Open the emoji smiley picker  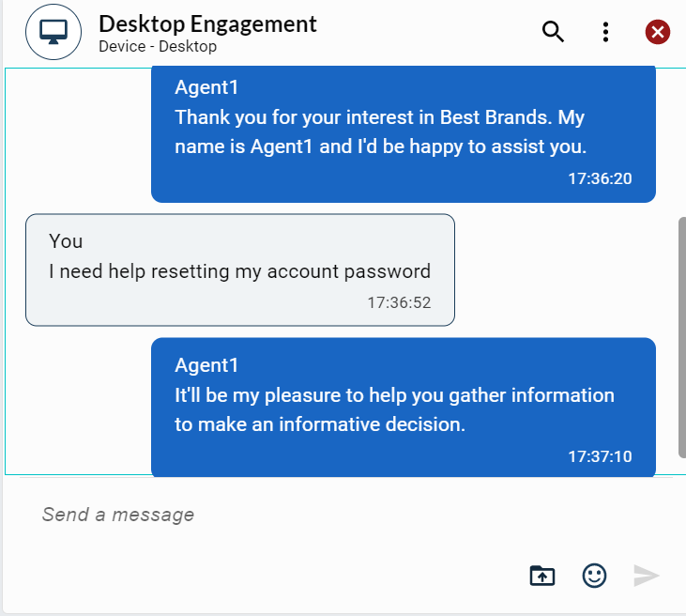(594, 576)
